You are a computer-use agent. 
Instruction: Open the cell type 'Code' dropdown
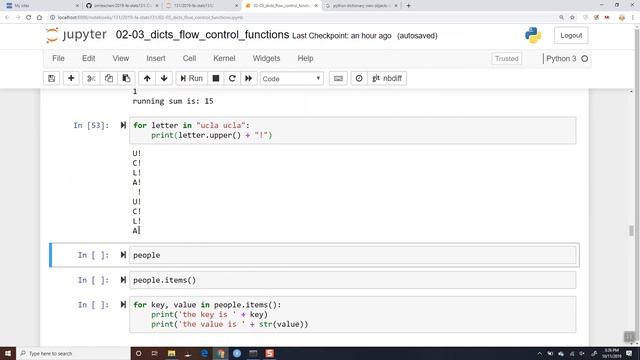(x=292, y=78)
